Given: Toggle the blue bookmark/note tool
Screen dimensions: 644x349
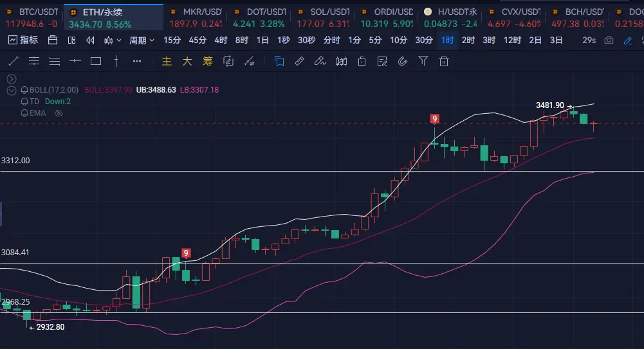Looking at the screenshot, I should click(279, 62).
